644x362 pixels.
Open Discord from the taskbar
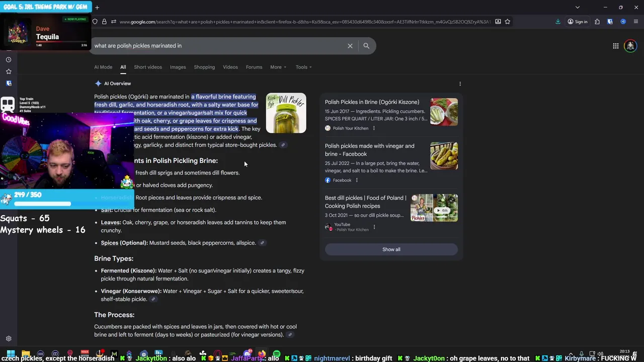tap(247, 354)
